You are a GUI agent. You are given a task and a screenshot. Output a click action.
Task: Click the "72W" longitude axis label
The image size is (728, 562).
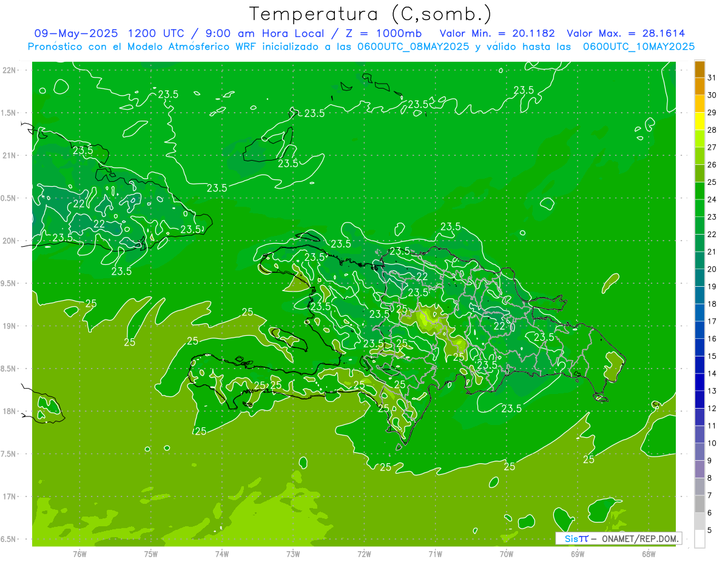364,554
